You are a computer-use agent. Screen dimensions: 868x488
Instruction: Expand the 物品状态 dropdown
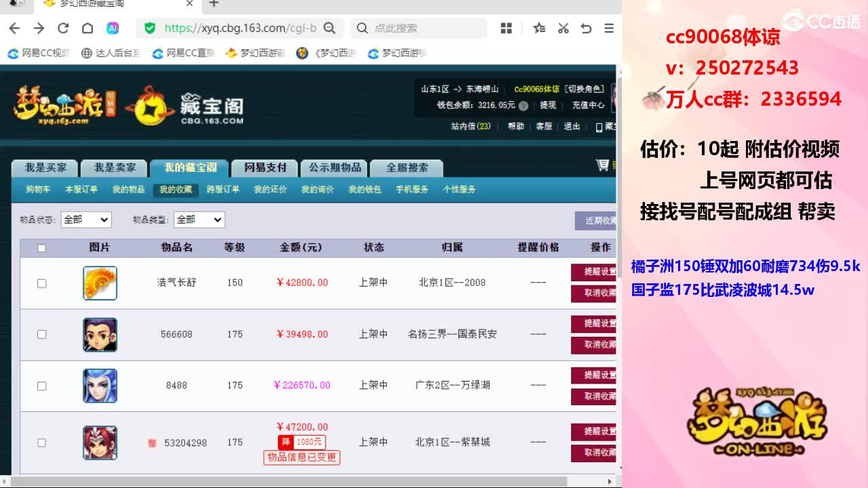[x=86, y=220]
